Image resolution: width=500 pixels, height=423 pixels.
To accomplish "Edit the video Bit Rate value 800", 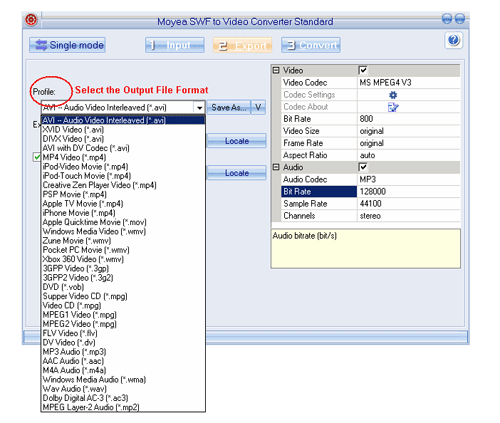I will pos(409,119).
